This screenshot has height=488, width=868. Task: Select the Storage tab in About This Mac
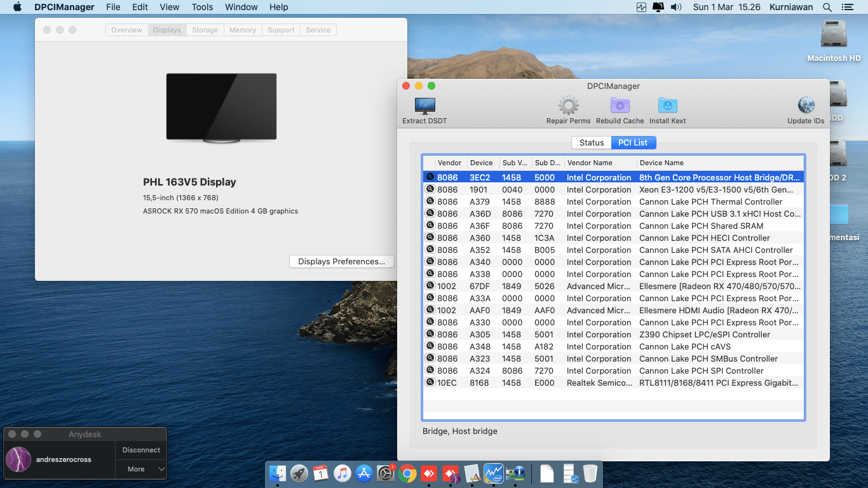click(205, 30)
